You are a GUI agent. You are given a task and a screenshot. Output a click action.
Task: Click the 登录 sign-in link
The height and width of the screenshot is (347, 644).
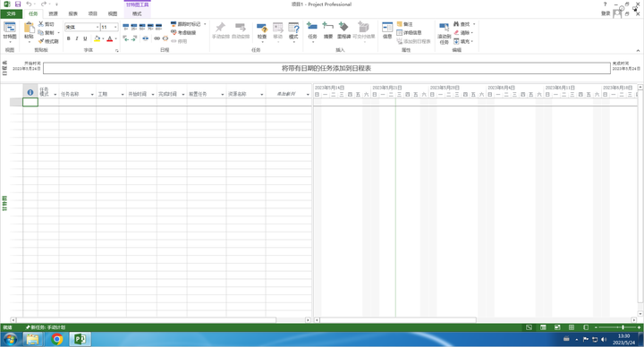coord(606,13)
